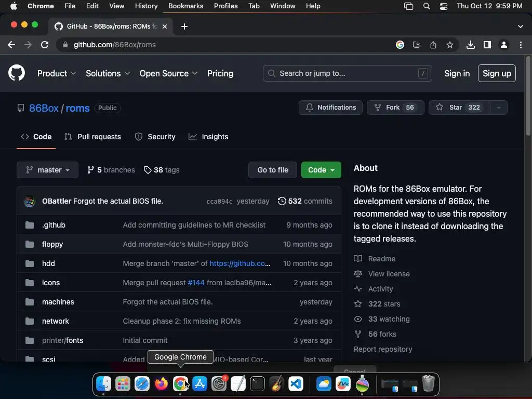Click the Google icon in address bar

(x=400, y=45)
